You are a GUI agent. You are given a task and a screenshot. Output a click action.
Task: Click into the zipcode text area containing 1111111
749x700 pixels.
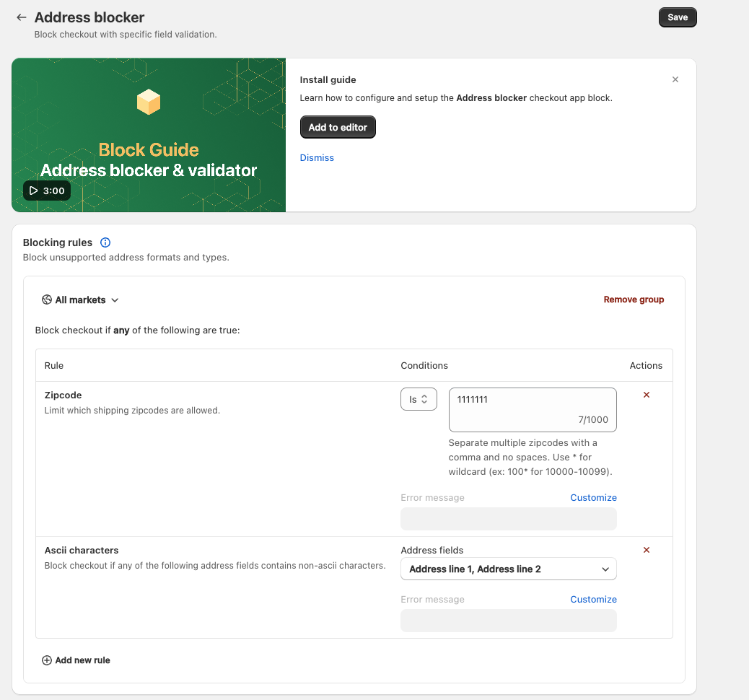click(x=532, y=409)
